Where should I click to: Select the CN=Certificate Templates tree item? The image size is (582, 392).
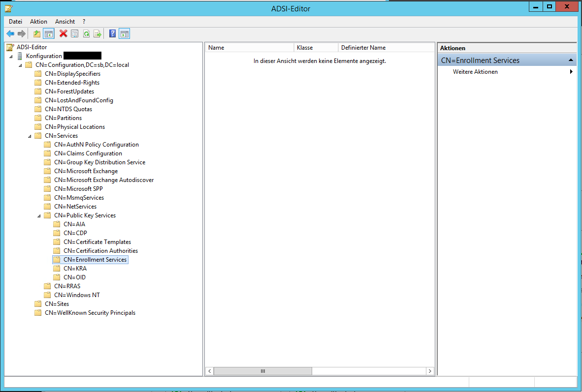click(97, 241)
